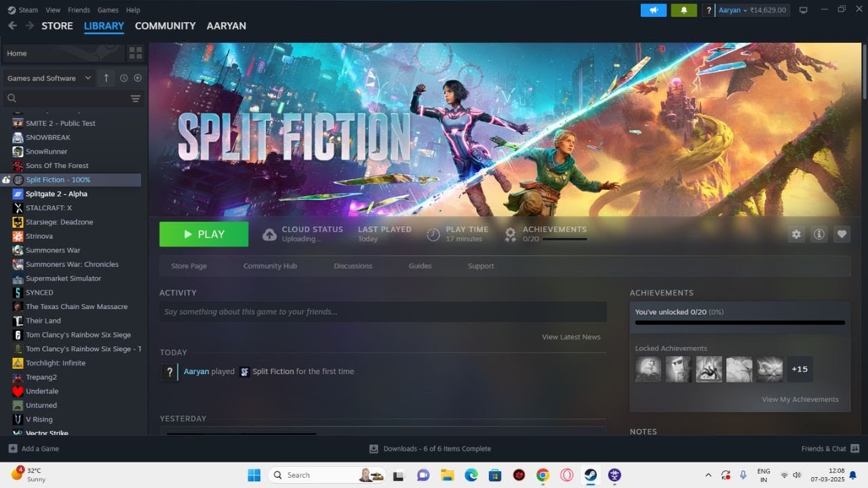
Task: Open File Explorer from the taskbar
Action: click(447, 475)
